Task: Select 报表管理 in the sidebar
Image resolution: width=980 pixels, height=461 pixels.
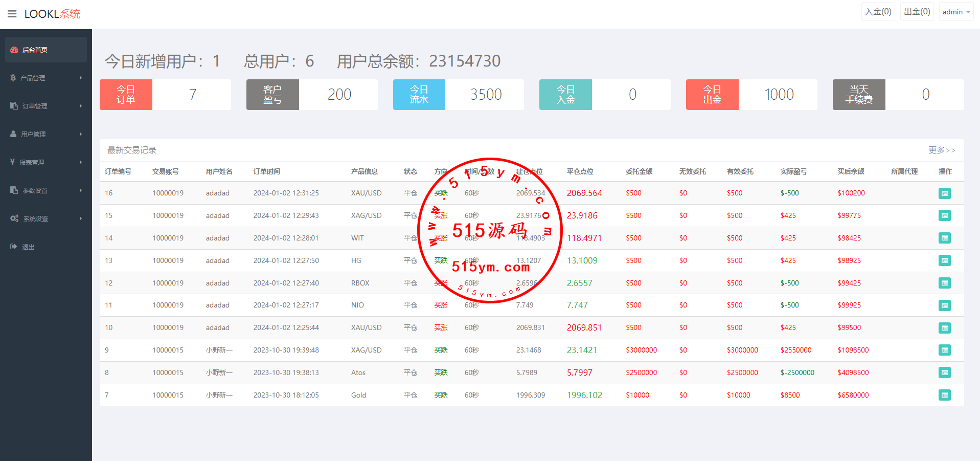Action: 32,162
